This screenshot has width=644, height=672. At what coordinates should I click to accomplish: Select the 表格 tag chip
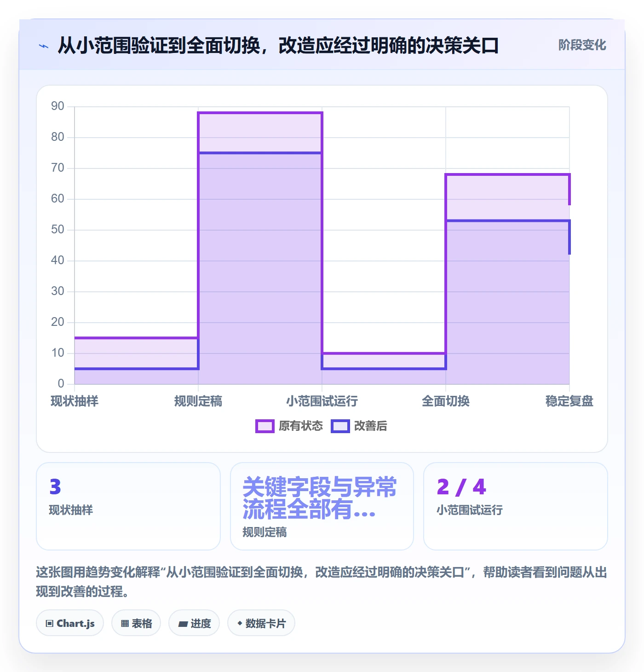[136, 623]
